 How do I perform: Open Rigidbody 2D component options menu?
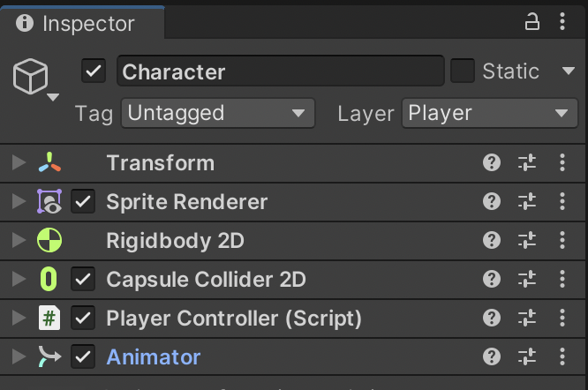pos(562,241)
